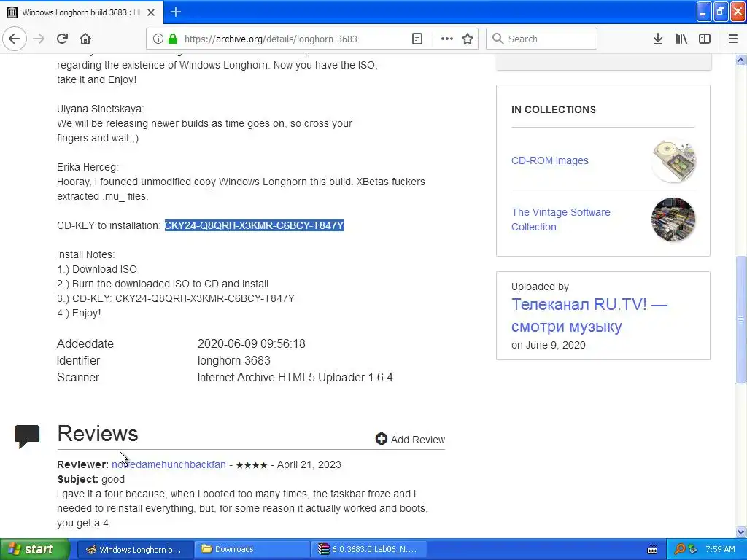747x560 pixels.
Task: Open the Library icon in toolbar
Action: 681,39
